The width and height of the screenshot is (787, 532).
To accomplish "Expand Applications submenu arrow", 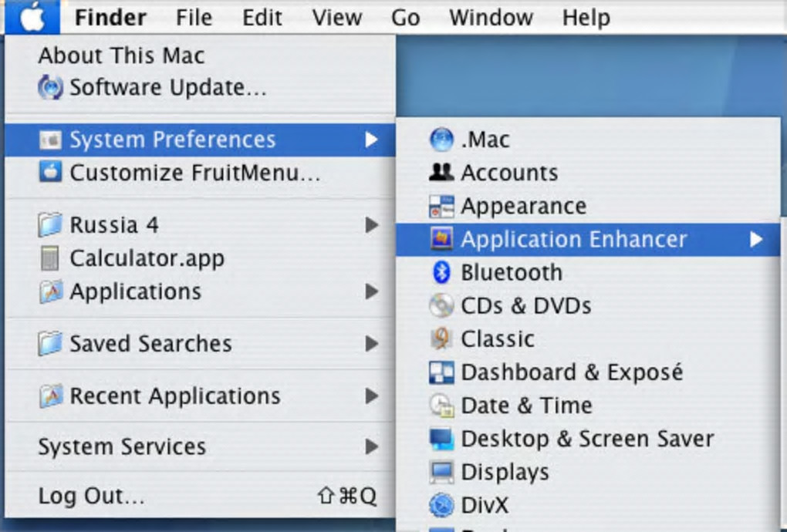I will 371,291.
